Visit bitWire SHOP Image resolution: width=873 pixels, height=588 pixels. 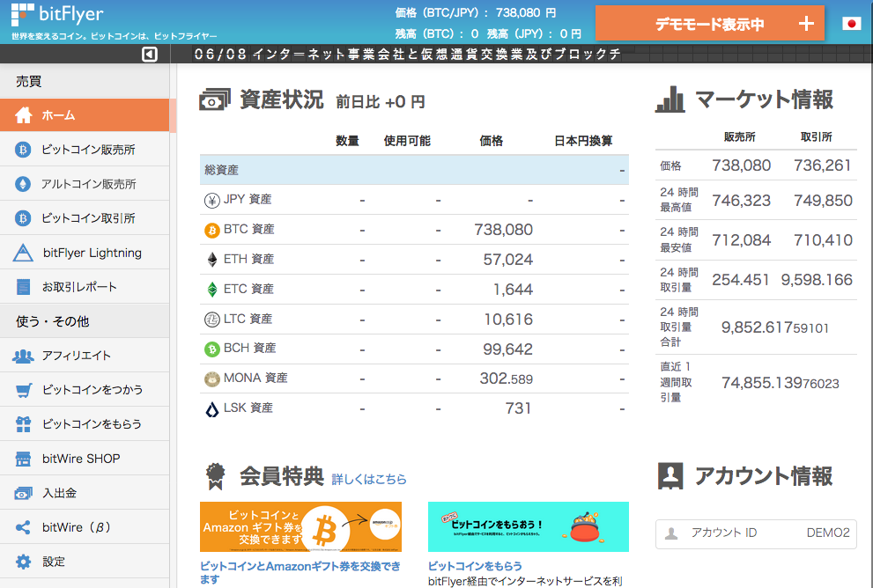pos(85,459)
